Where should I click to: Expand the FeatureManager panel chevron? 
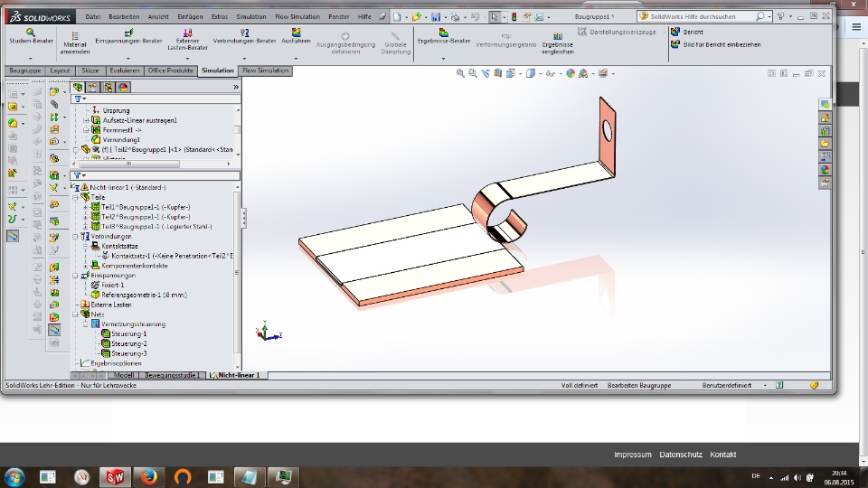point(236,87)
